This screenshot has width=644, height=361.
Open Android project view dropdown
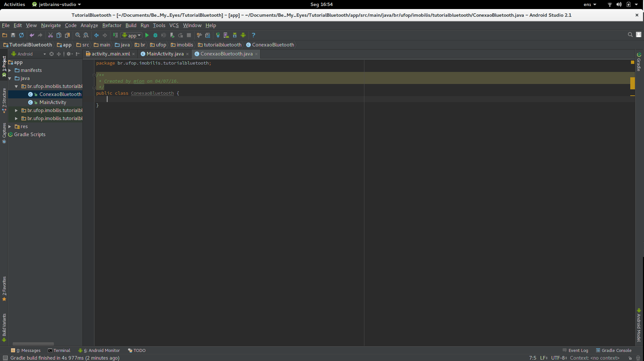[28, 54]
